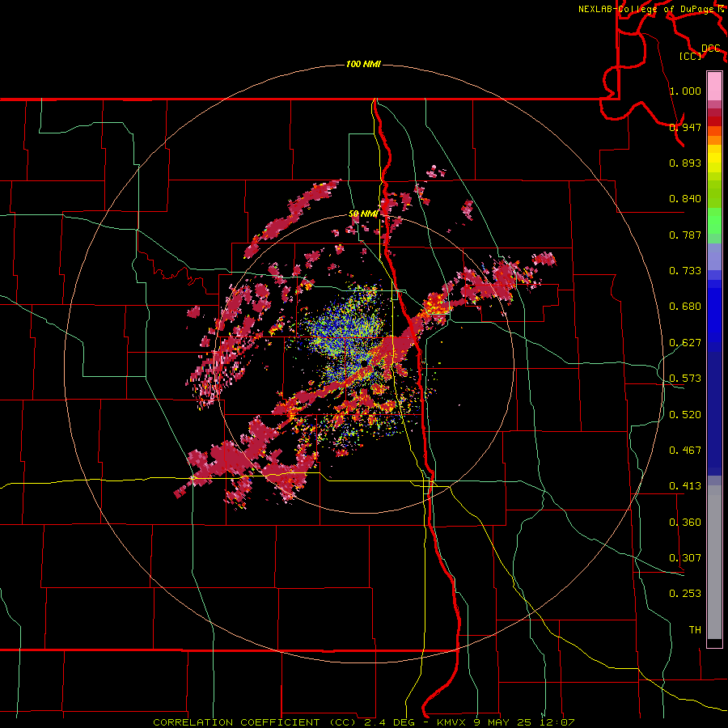Click the KMVX radar site identifier

coord(453,722)
